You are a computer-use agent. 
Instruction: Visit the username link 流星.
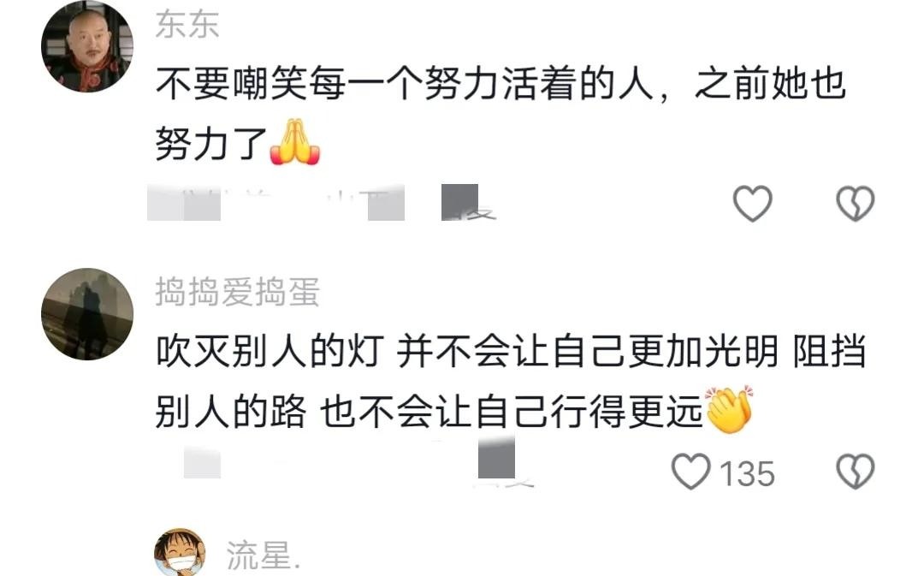click(264, 555)
